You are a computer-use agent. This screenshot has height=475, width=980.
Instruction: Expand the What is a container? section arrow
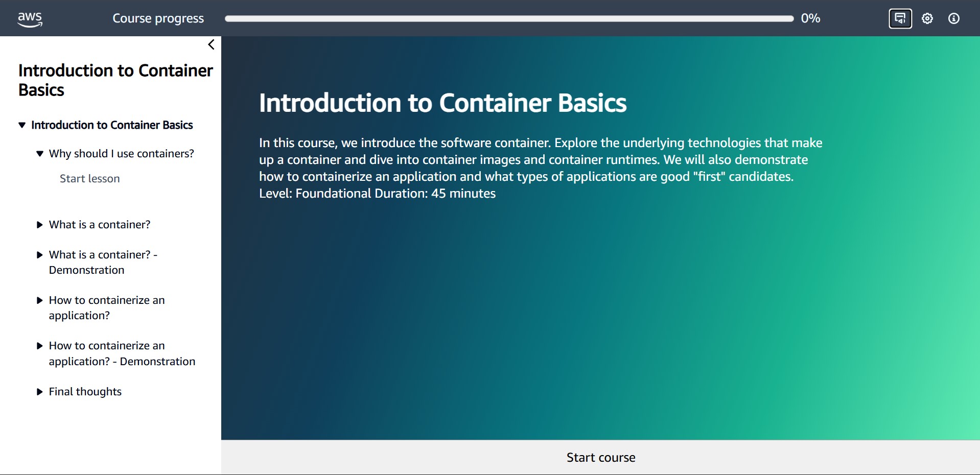40,225
